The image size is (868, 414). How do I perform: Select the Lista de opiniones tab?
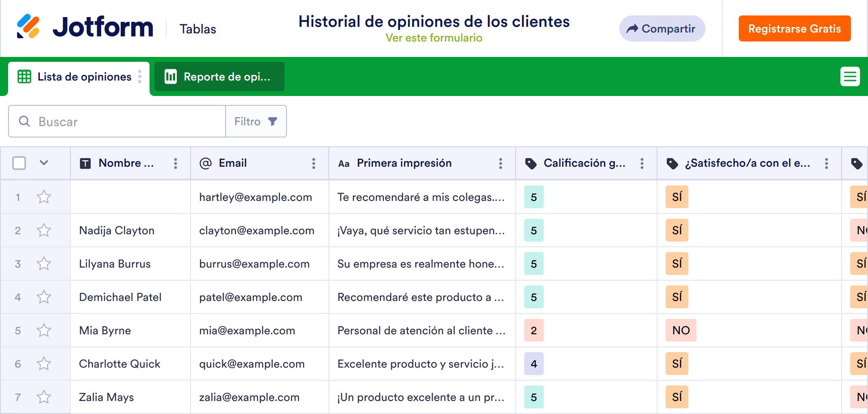click(x=84, y=76)
